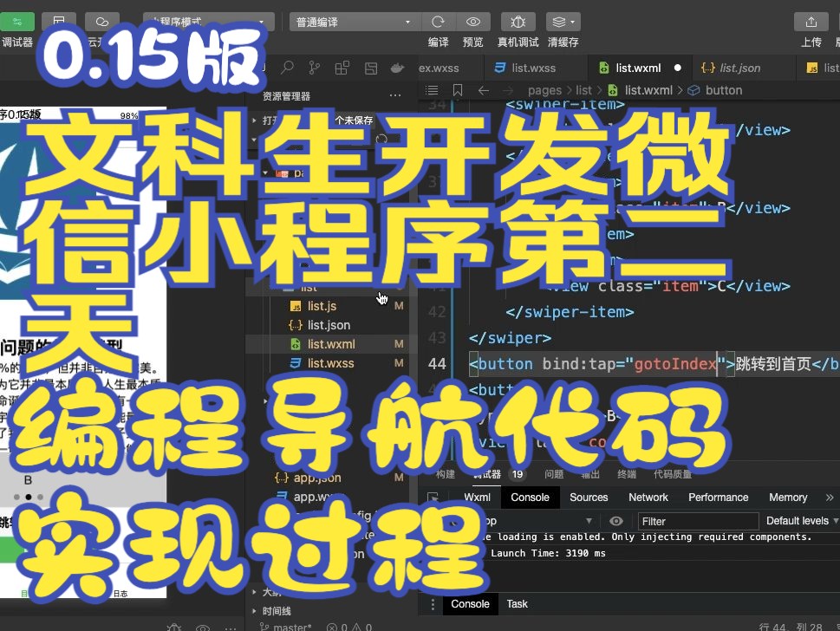This screenshot has height=631, width=840.
Task: Toggle the eye icon in the Console toolbar
Action: pyautogui.click(x=615, y=521)
